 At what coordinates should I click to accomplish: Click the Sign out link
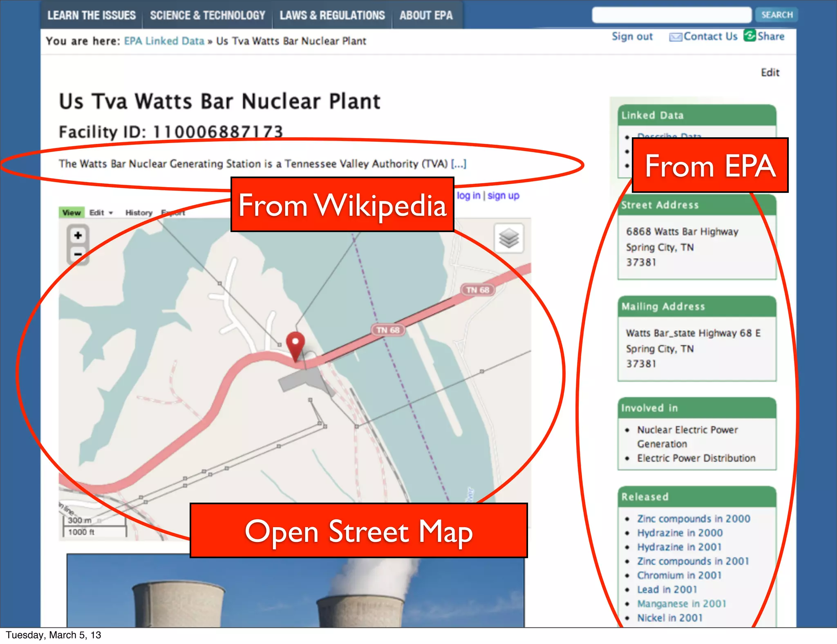point(632,36)
